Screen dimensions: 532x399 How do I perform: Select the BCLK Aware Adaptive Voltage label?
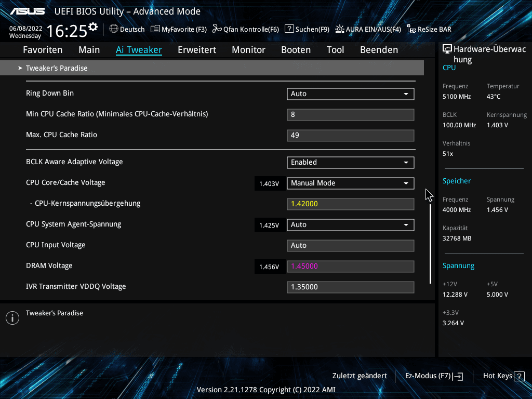coord(74,162)
